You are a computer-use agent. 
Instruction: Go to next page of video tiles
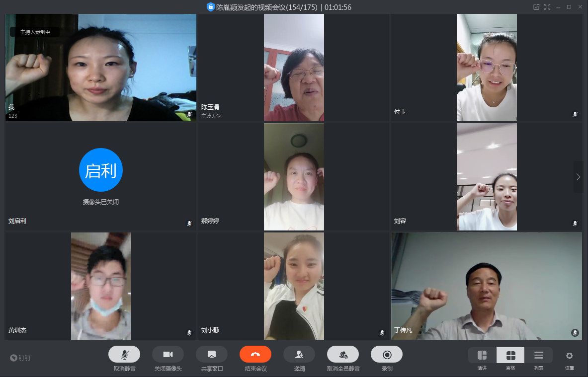coord(578,177)
